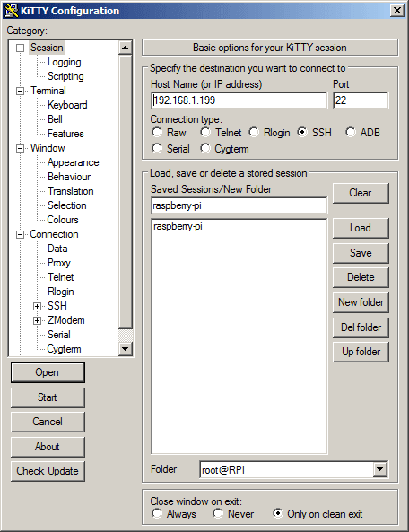Close the KiTTY Configuration window
The height and width of the screenshot is (532, 409).
(396, 11)
